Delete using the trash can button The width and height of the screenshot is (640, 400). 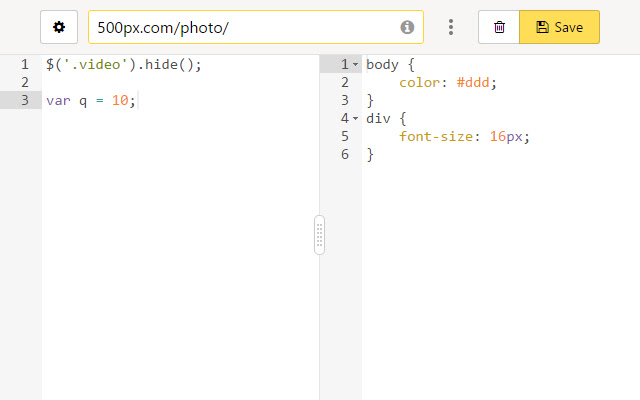coord(499,27)
